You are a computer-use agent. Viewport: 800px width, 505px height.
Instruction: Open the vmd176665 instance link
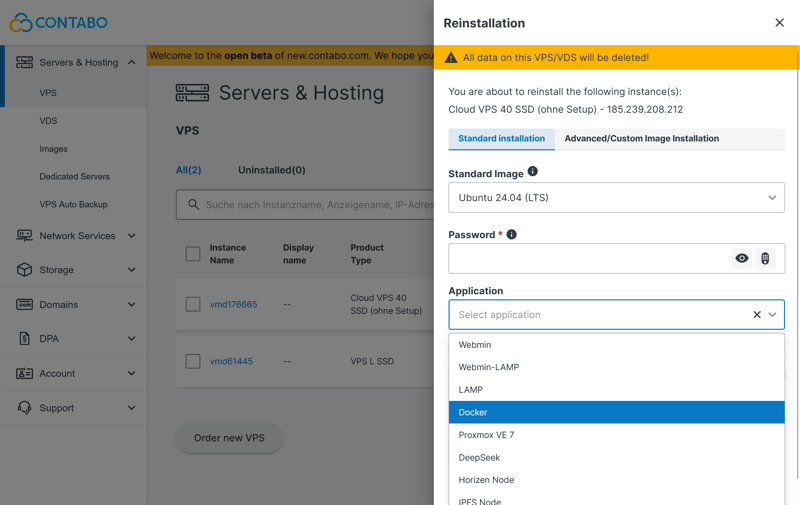(233, 304)
